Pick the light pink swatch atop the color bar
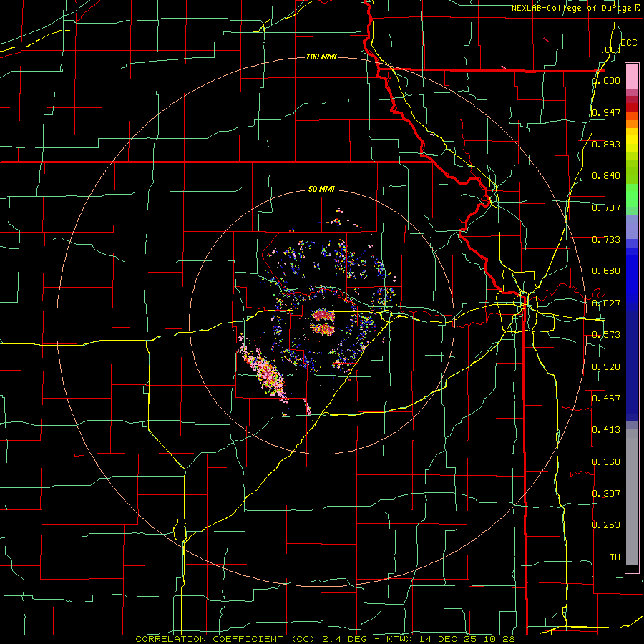This screenshot has height=644, width=644. [x=632, y=77]
